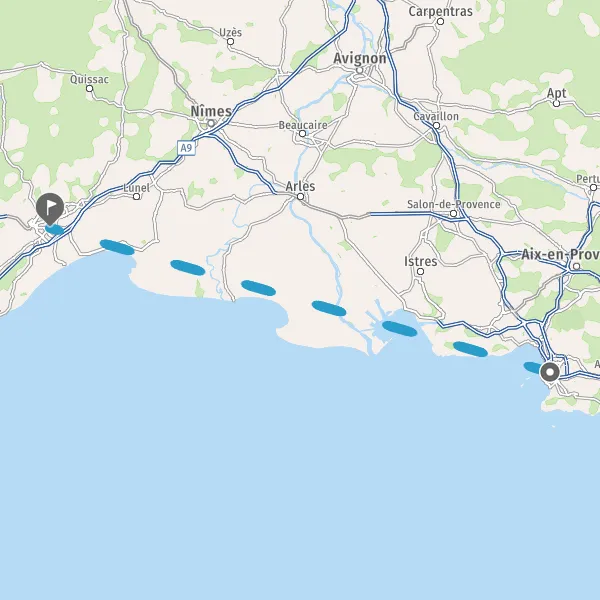Click the second dashed route segment from the flag
The image size is (600, 600).
pos(117,247)
